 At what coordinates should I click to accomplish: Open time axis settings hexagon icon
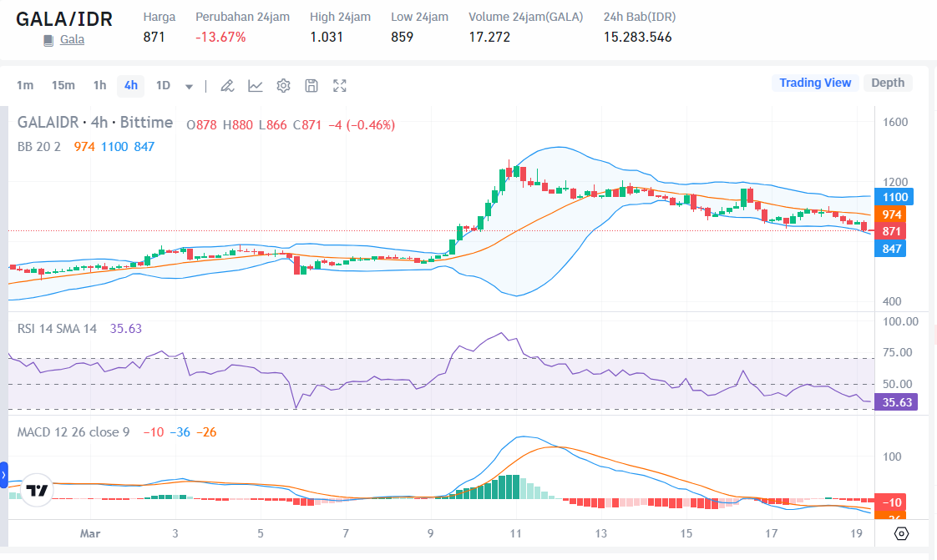901,533
